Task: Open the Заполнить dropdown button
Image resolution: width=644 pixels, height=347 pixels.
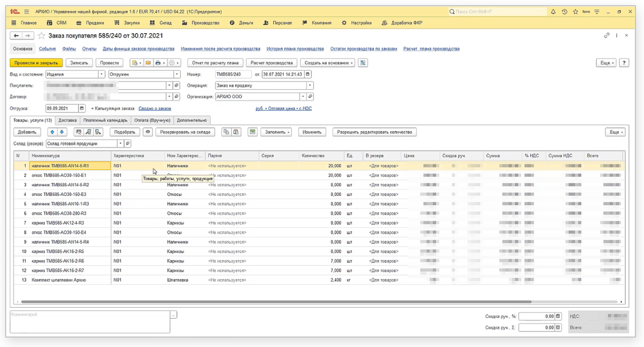Action: tap(276, 132)
